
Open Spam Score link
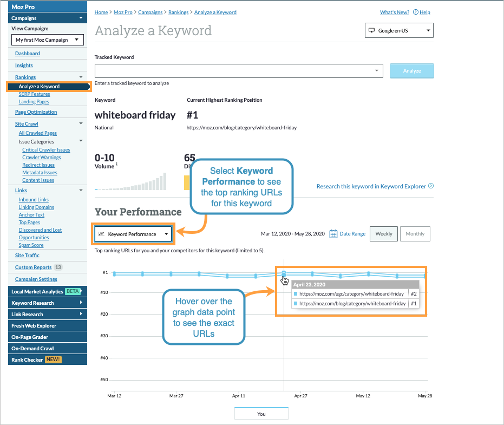tap(31, 245)
